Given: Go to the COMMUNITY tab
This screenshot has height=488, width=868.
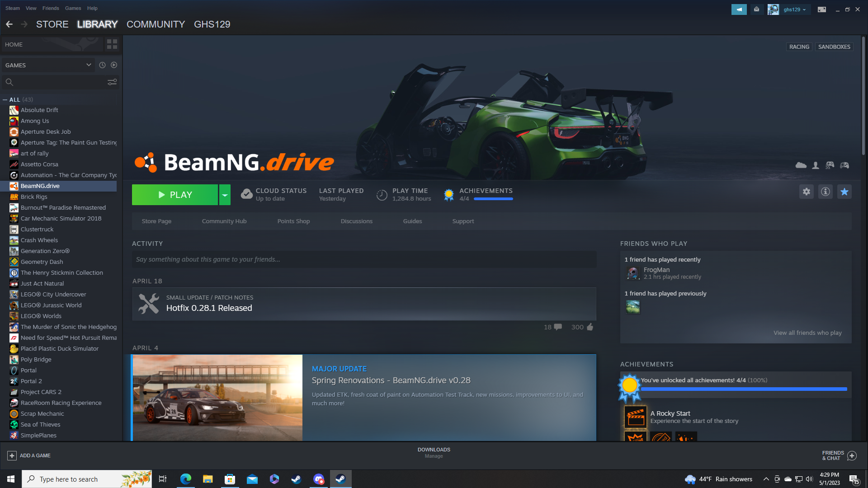Looking at the screenshot, I should (x=156, y=24).
